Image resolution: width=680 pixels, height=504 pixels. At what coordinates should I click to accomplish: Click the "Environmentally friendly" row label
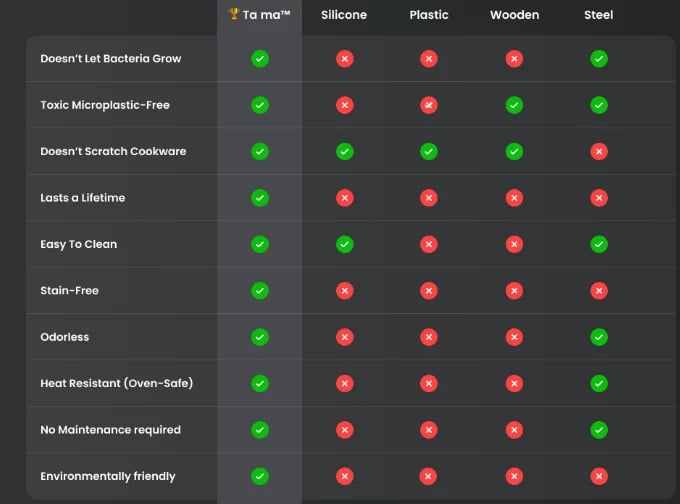[x=107, y=476]
